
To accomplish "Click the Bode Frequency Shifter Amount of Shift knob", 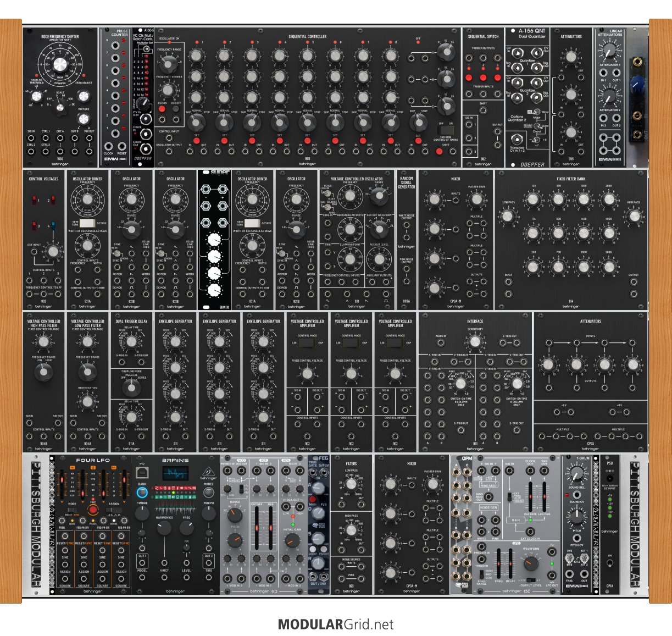I will [x=60, y=66].
